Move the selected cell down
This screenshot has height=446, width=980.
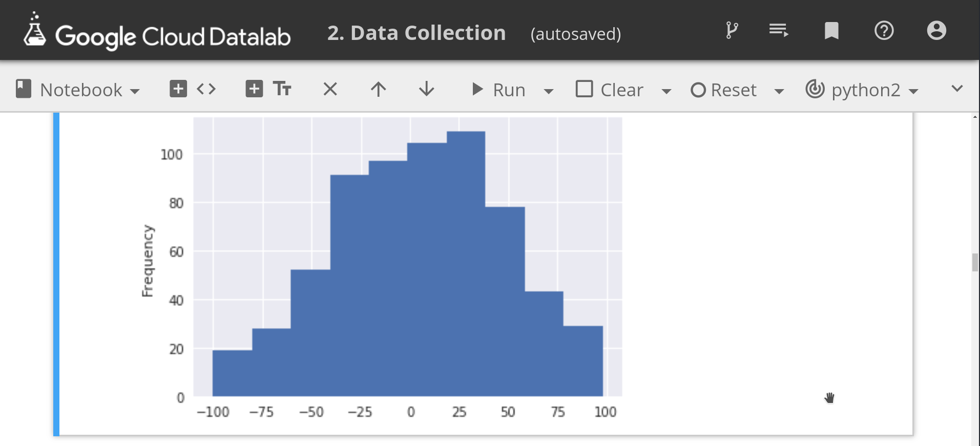click(x=426, y=89)
